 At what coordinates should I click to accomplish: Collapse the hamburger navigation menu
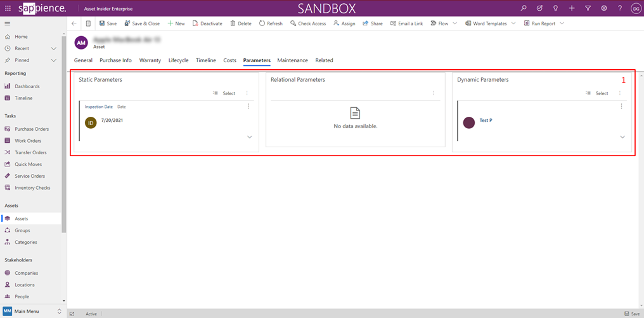[x=8, y=23]
